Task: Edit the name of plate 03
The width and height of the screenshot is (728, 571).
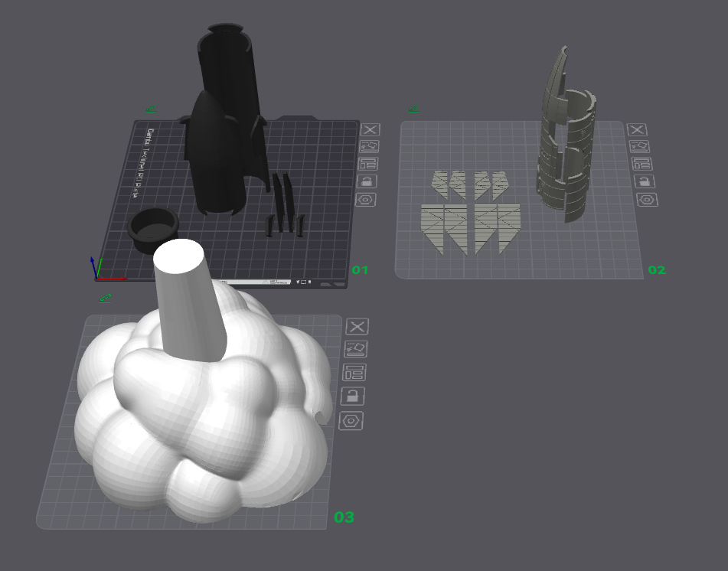Action: [x=105, y=298]
